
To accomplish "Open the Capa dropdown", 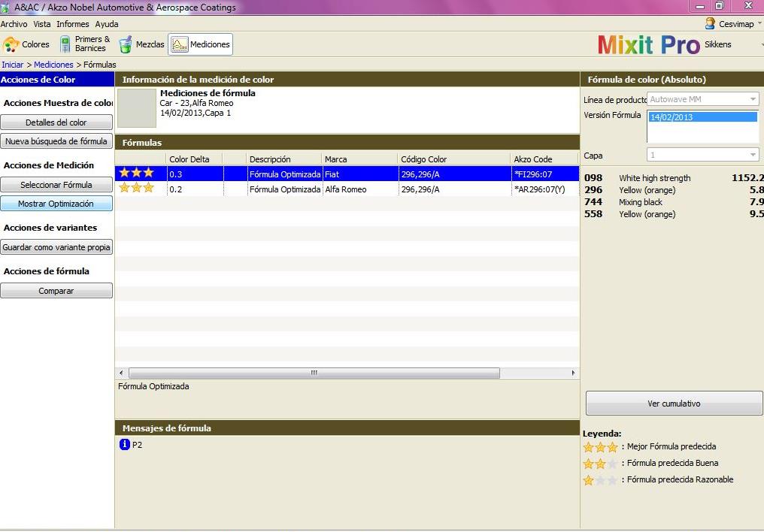I will point(702,155).
